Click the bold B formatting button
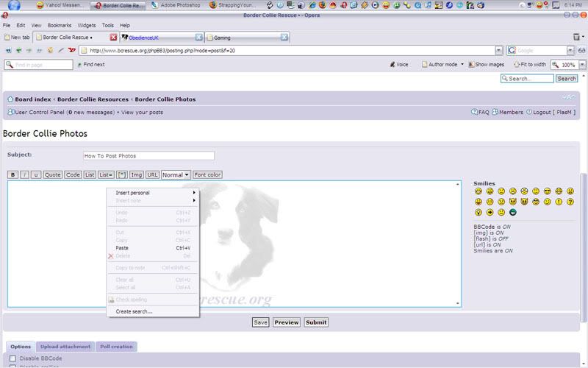 click(12, 174)
